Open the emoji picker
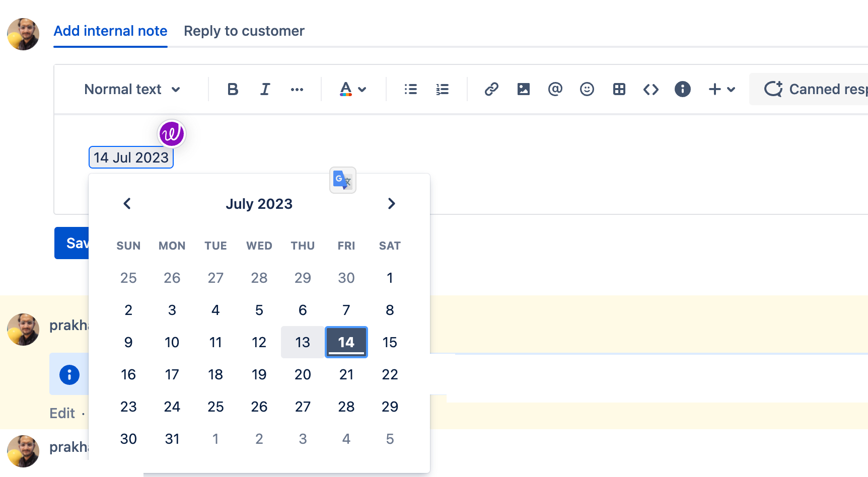 pyautogui.click(x=587, y=90)
